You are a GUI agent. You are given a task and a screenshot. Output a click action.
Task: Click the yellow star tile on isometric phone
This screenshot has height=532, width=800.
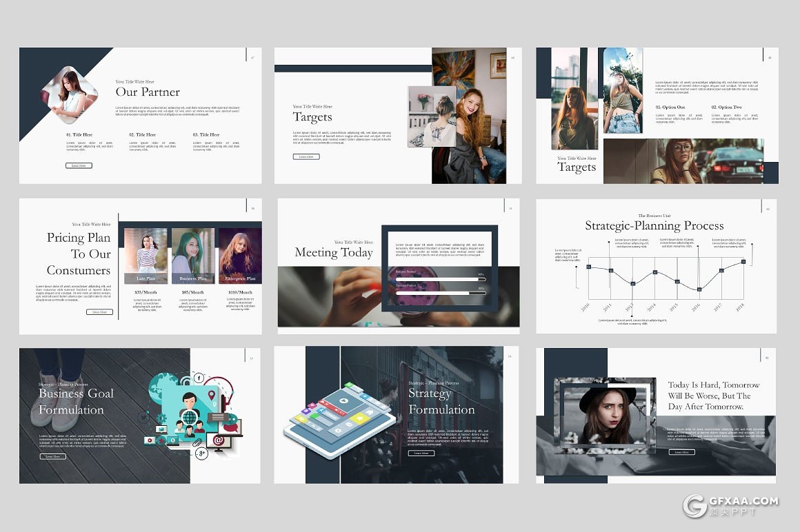[359, 418]
